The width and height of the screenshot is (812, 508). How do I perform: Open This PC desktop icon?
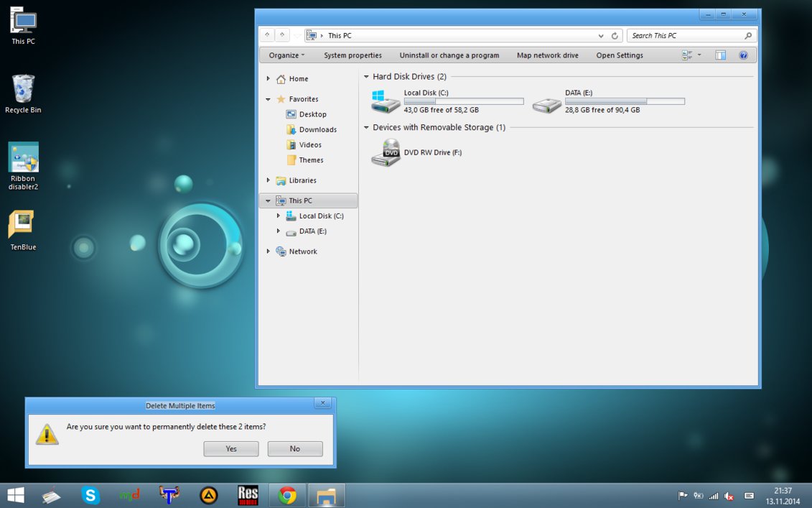pyautogui.click(x=23, y=26)
